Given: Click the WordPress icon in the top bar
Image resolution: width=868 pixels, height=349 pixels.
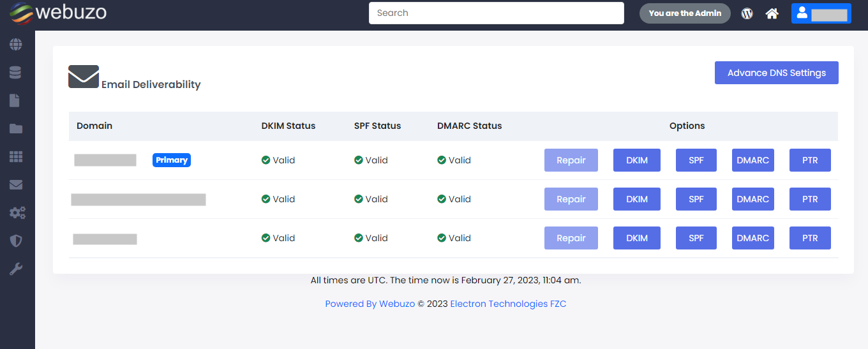Looking at the screenshot, I should [x=747, y=13].
